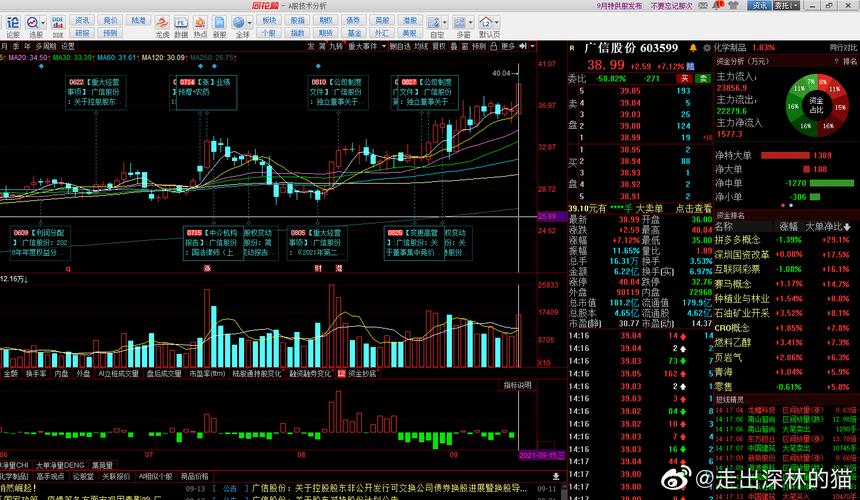The image size is (860, 500).
Task: Click the 板块 toolbar button
Action: click(x=269, y=20)
